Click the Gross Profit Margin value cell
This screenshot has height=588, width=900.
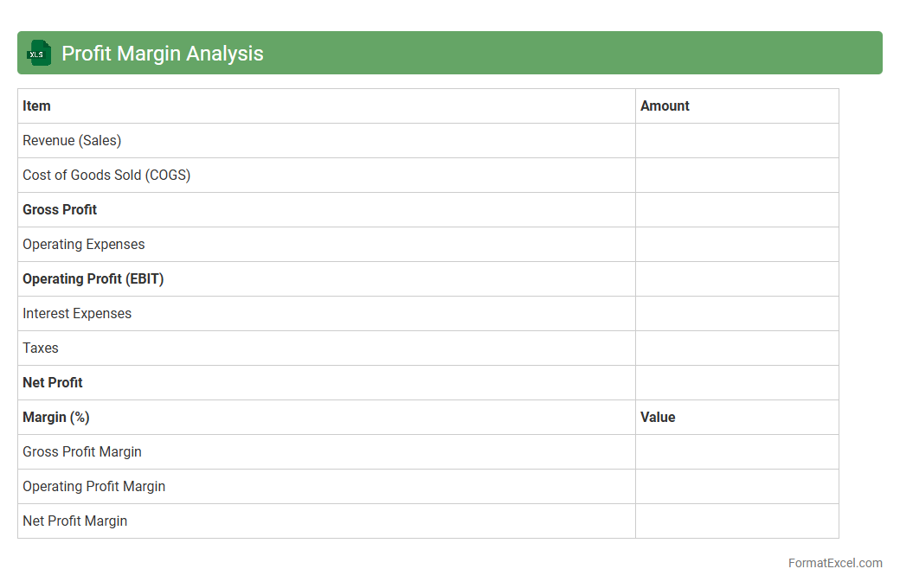736,452
